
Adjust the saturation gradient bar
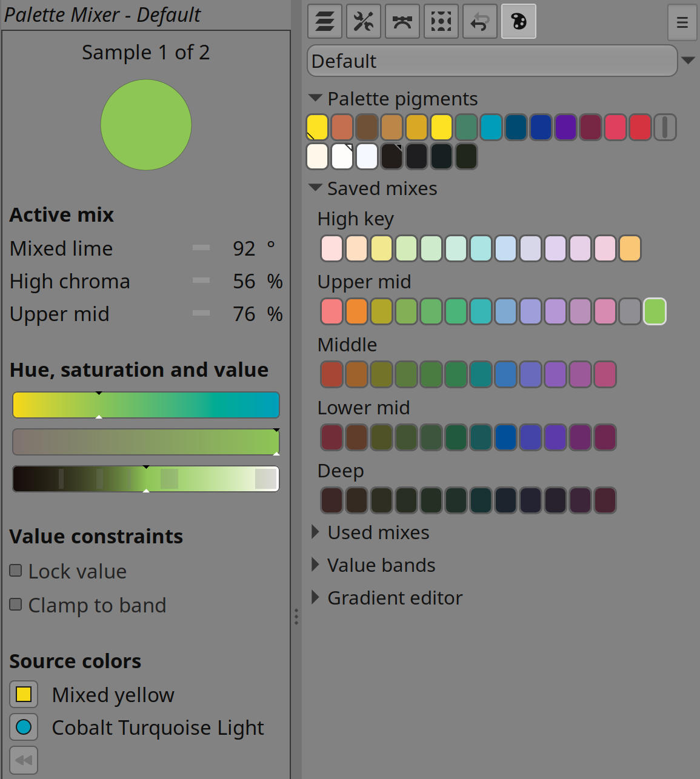[x=146, y=442]
